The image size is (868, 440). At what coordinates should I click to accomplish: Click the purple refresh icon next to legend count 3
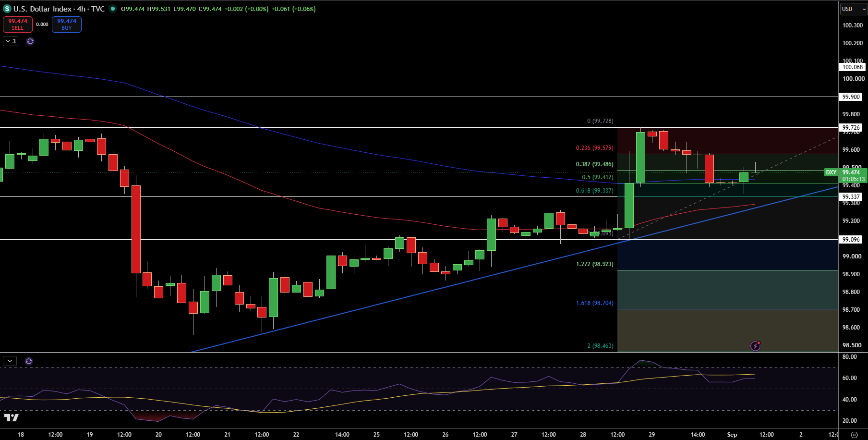click(x=30, y=41)
